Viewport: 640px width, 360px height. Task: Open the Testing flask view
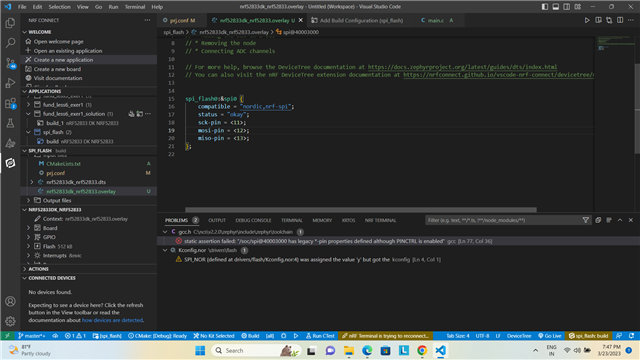(10, 123)
